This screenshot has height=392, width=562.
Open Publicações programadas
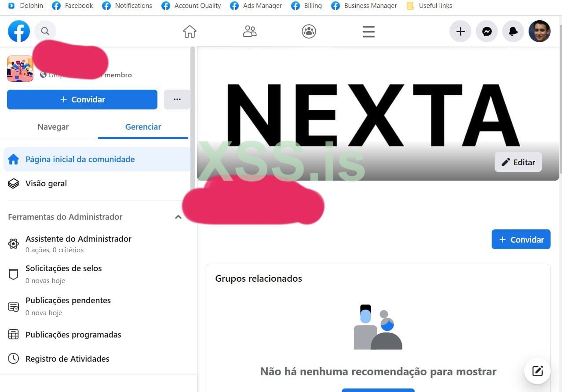pos(97,334)
